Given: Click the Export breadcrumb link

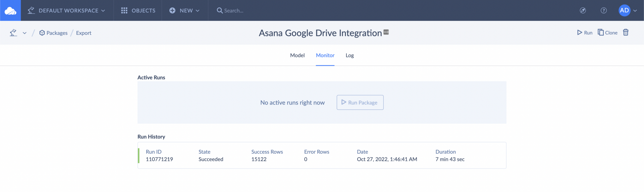Looking at the screenshot, I should [84, 33].
